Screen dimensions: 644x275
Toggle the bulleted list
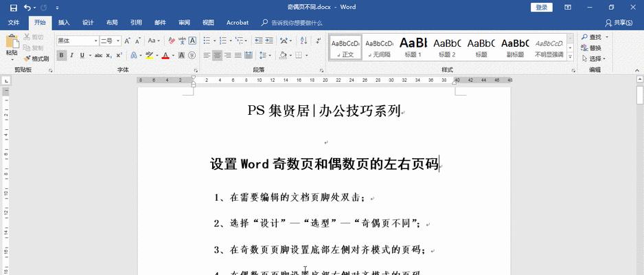(207, 41)
